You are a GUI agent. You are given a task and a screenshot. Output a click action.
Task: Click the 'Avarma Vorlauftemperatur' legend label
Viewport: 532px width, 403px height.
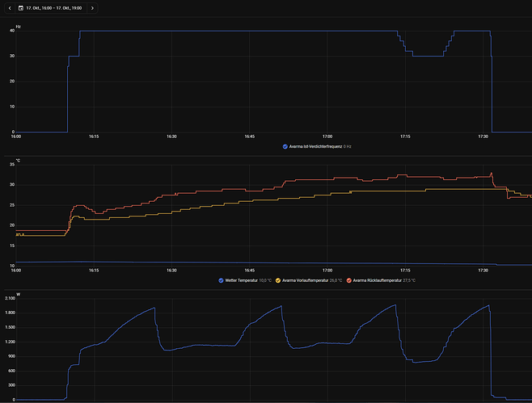[x=305, y=280]
